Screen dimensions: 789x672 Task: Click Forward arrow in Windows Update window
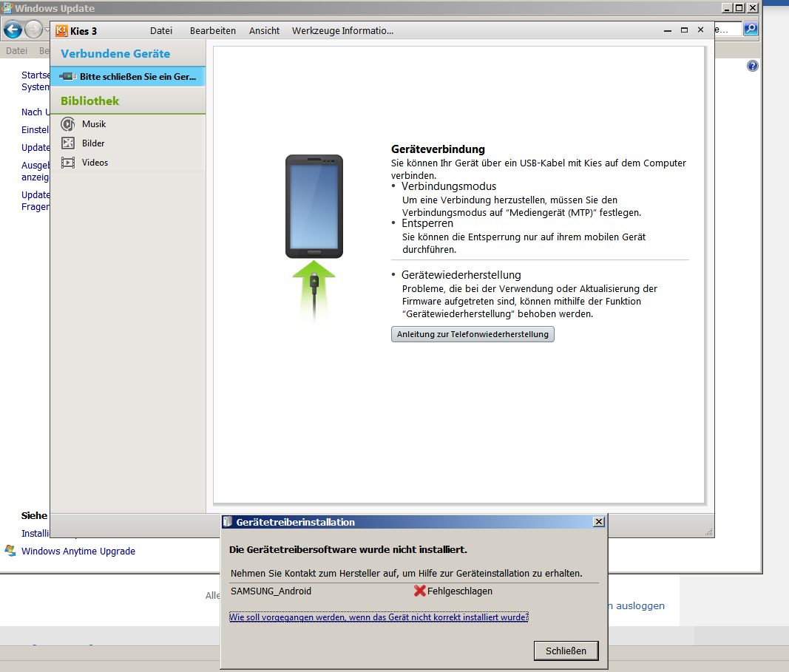click(33, 30)
